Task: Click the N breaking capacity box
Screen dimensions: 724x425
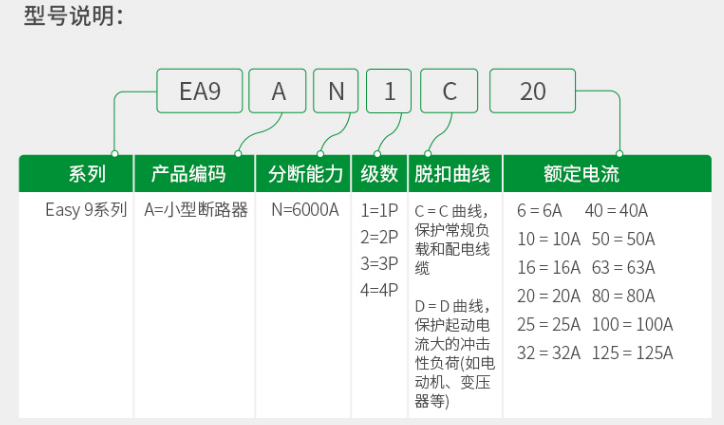Action: tap(336, 91)
